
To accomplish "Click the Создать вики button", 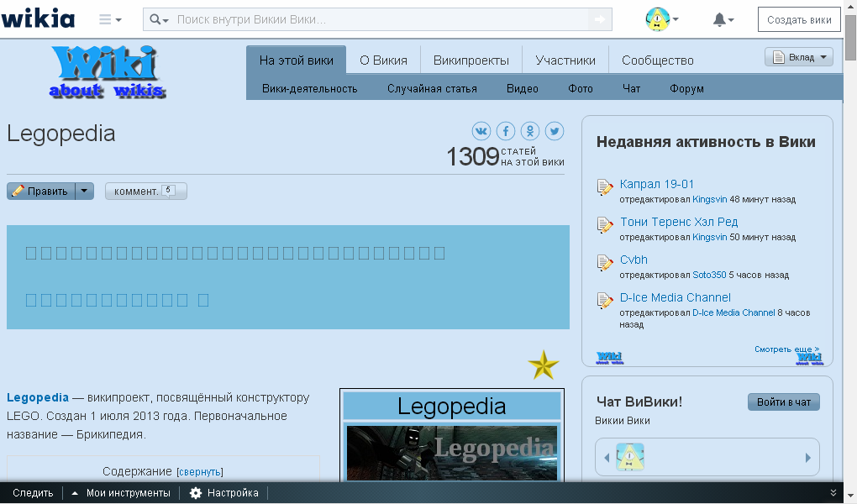I will [798, 19].
